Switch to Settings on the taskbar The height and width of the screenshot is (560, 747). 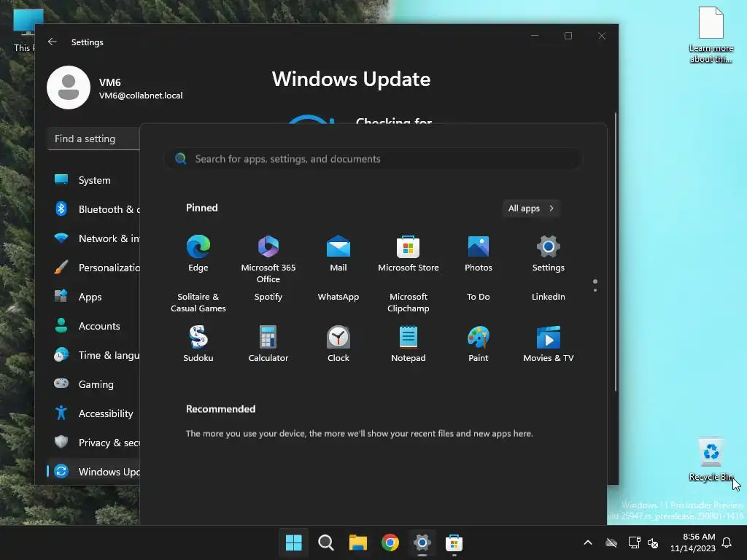[422, 542]
